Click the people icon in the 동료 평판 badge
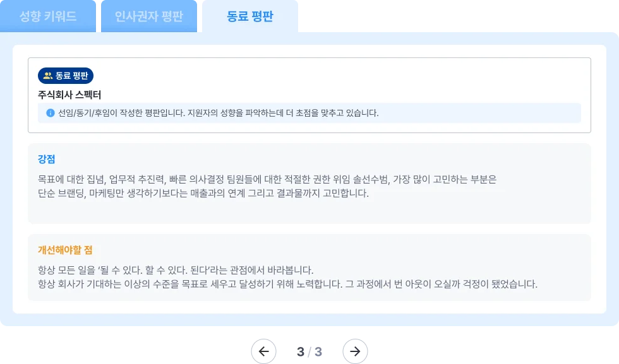The height and width of the screenshot is (364, 619). click(47, 76)
